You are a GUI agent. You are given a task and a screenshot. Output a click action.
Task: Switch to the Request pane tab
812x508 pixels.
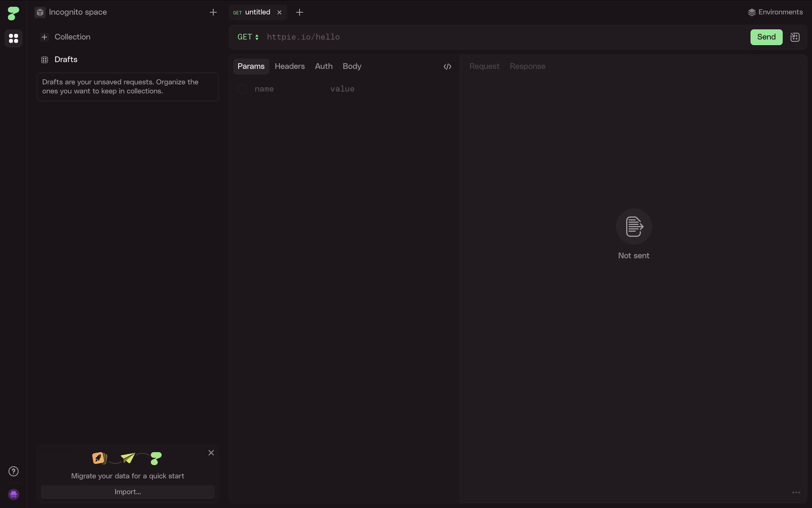[x=484, y=66]
